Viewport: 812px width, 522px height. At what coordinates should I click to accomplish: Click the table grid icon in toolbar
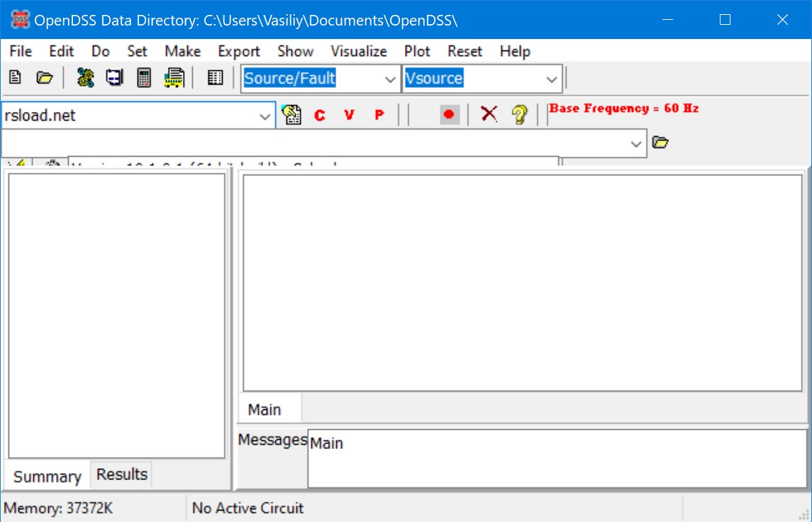click(x=215, y=78)
